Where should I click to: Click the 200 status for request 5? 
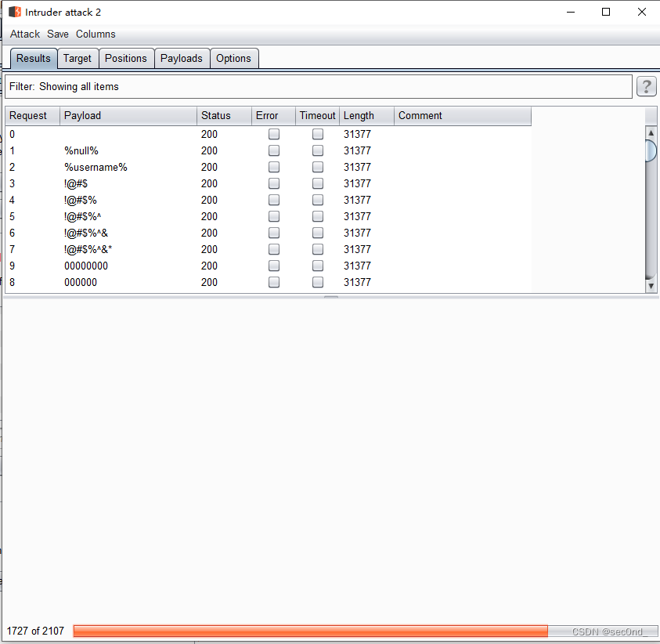point(209,216)
